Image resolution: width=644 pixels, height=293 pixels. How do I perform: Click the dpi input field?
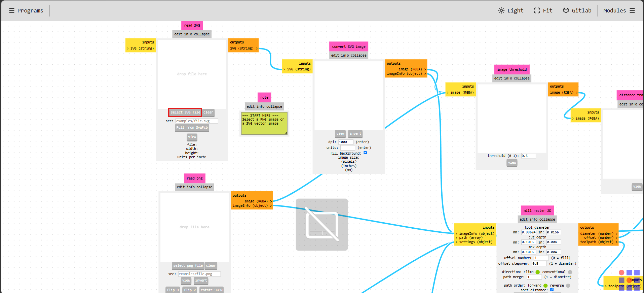(x=346, y=142)
